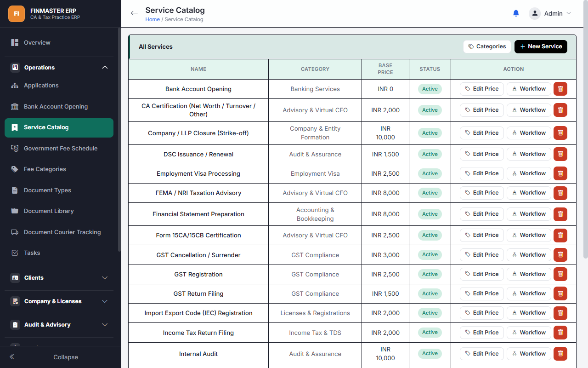
Task: Open workflow for Employment Visa Processing
Action: tap(529, 173)
